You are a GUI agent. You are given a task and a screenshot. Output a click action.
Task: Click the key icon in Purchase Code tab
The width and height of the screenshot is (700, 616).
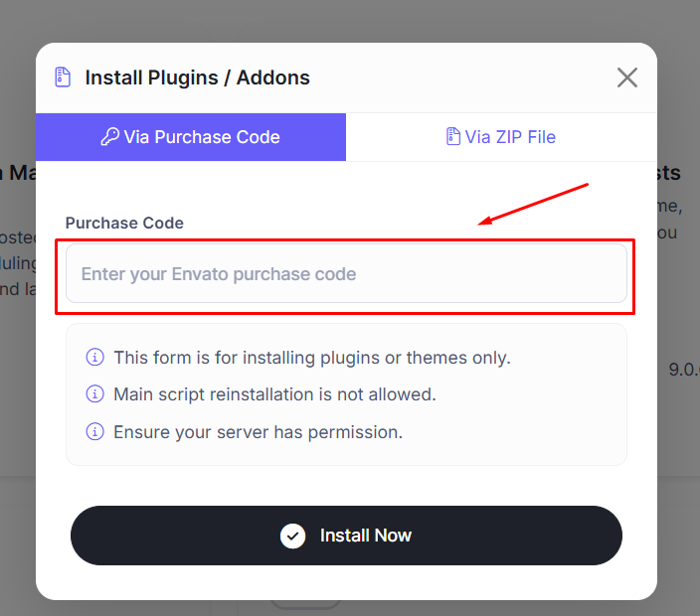click(x=109, y=136)
